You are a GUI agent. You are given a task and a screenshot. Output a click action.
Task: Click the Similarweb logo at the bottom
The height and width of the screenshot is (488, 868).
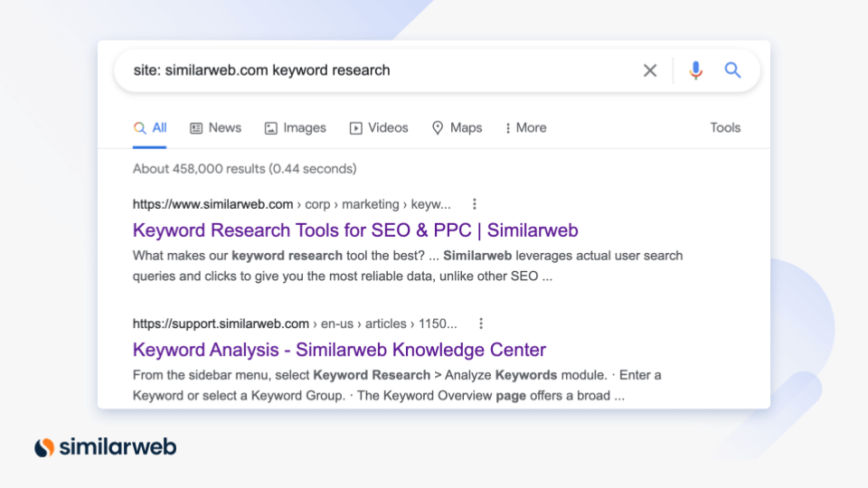(106, 446)
